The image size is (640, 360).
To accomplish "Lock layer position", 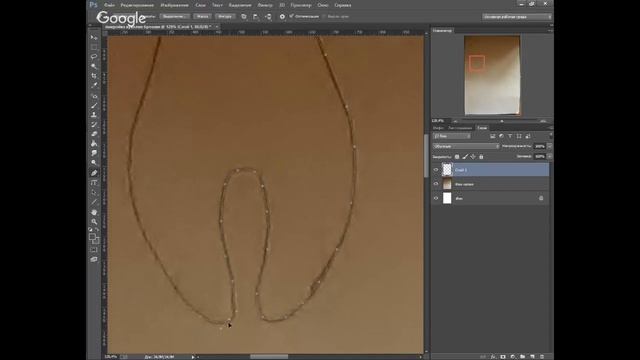I will point(473,157).
